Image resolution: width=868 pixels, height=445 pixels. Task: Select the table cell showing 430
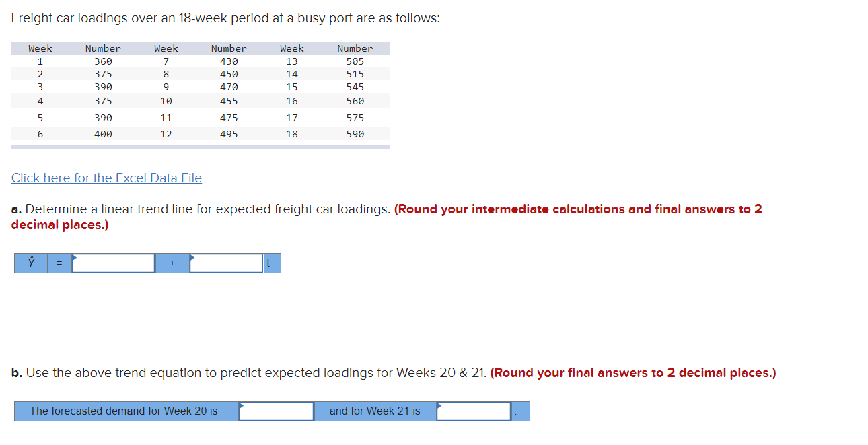(x=229, y=61)
